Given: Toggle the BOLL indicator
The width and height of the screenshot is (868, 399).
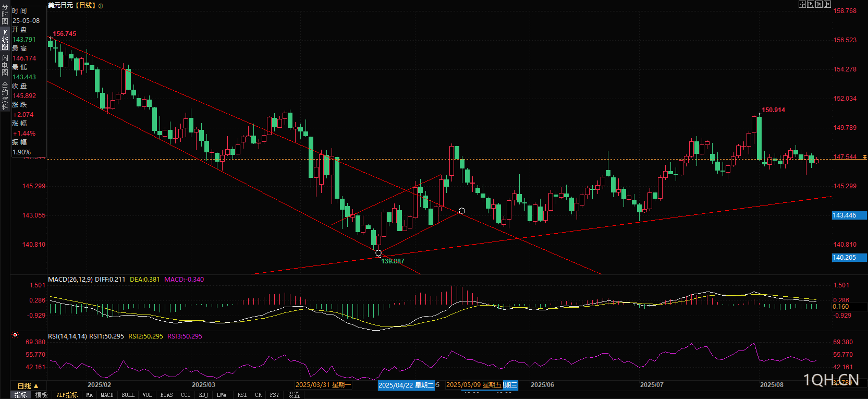Looking at the screenshot, I should [128, 395].
